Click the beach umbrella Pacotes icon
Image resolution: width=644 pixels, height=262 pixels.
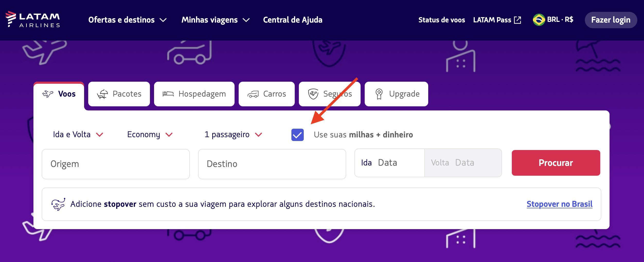[x=102, y=94]
